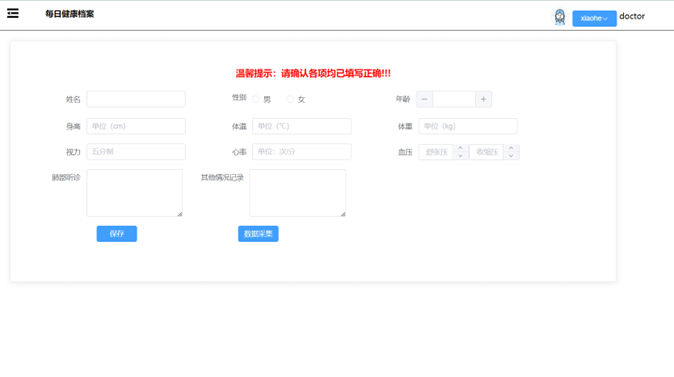The height and width of the screenshot is (377, 674).
Task: Decrease age with the minus button
Action: coord(424,99)
